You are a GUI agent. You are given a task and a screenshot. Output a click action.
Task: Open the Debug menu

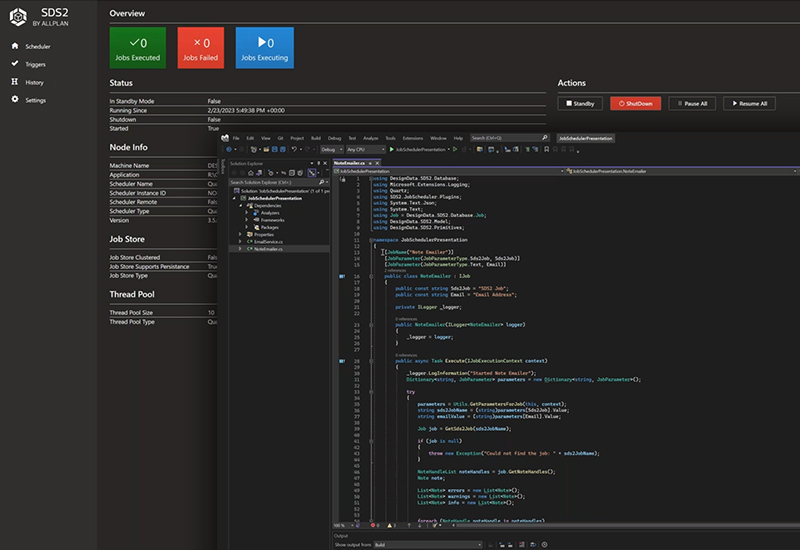coord(334,138)
